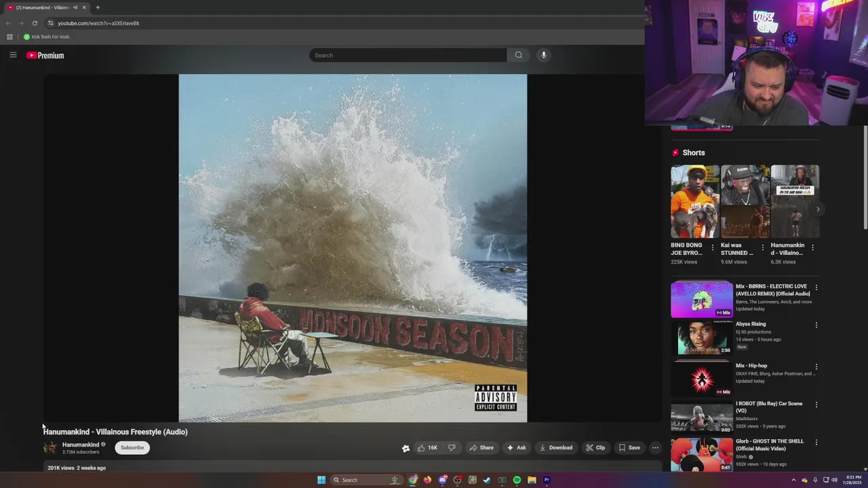Image resolution: width=868 pixels, height=488 pixels.
Task: Click the YouTube search field
Action: point(408,55)
